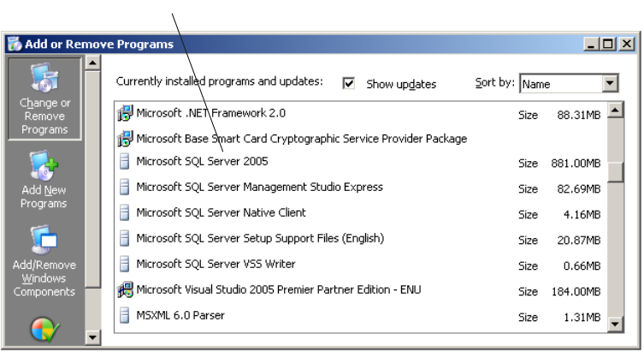This screenshot has height=352, width=644.
Task: Click the program list scrollbar thumb
Action: tap(614, 171)
